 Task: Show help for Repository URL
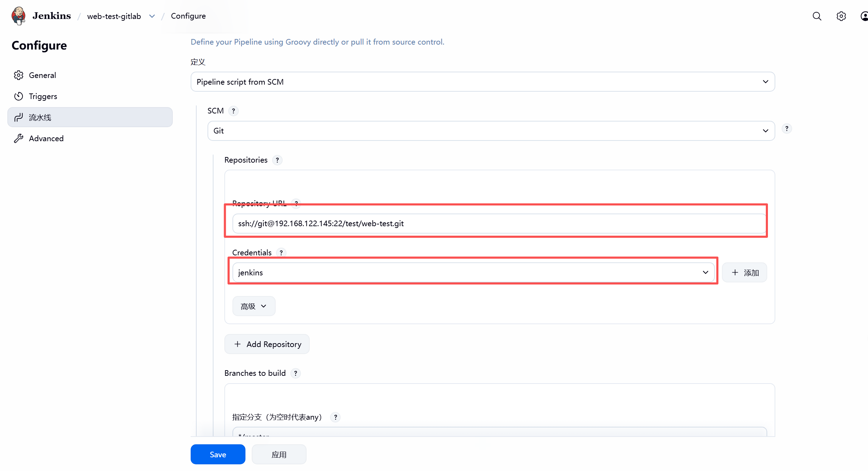tap(296, 203)
